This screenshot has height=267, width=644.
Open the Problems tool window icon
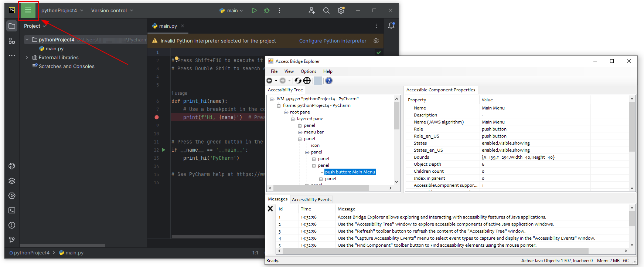click(12, 225)
